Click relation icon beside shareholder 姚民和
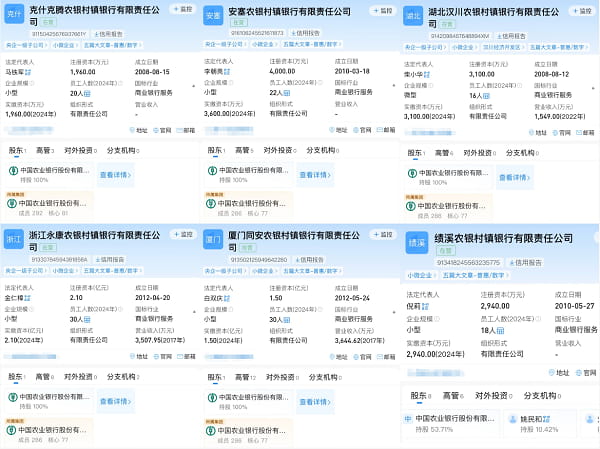 [546, 419]
